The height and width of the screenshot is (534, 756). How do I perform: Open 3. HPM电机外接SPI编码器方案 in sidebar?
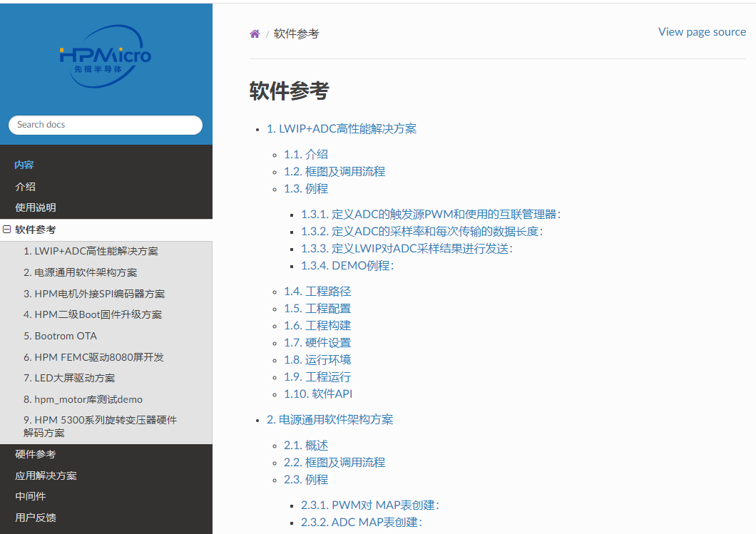point(93,294)
